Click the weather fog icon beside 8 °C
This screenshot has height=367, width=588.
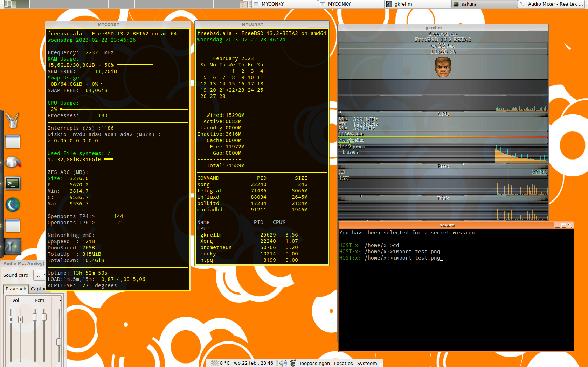(x=215, y=363)
